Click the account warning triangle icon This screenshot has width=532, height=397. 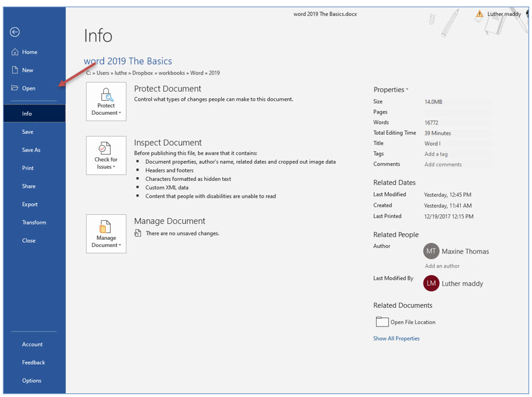pos(479,14)
